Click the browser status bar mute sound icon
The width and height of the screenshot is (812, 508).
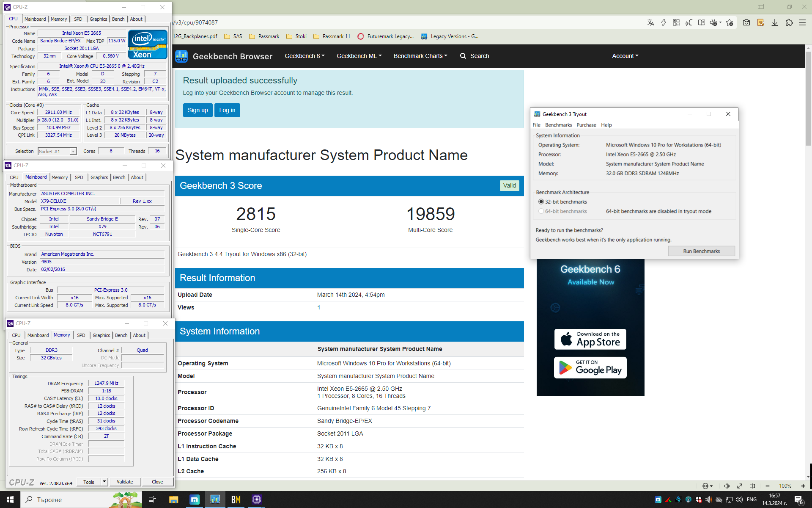pos(727,486)
